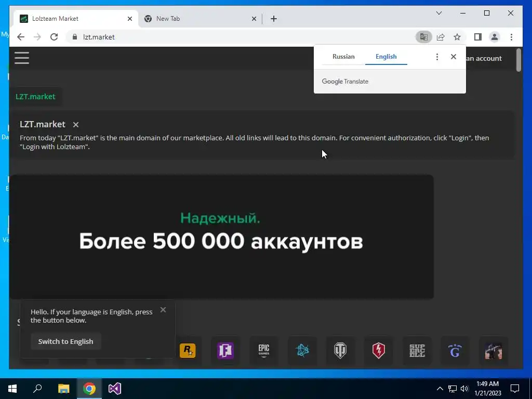Toggle Chrome side panel icon
The height and width of the screenshot is (399, 532).
pyautogui.click(x=478, y=37)
